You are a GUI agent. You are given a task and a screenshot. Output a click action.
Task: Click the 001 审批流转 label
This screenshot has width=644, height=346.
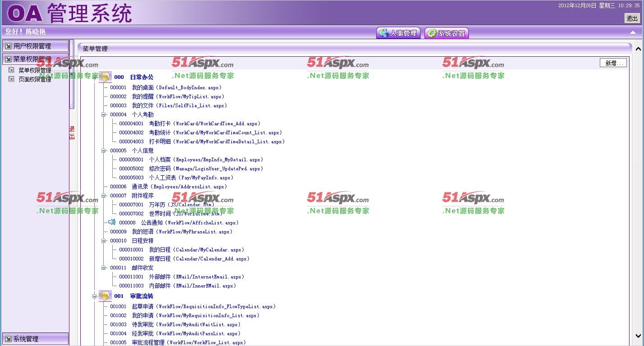click(133, 296)
